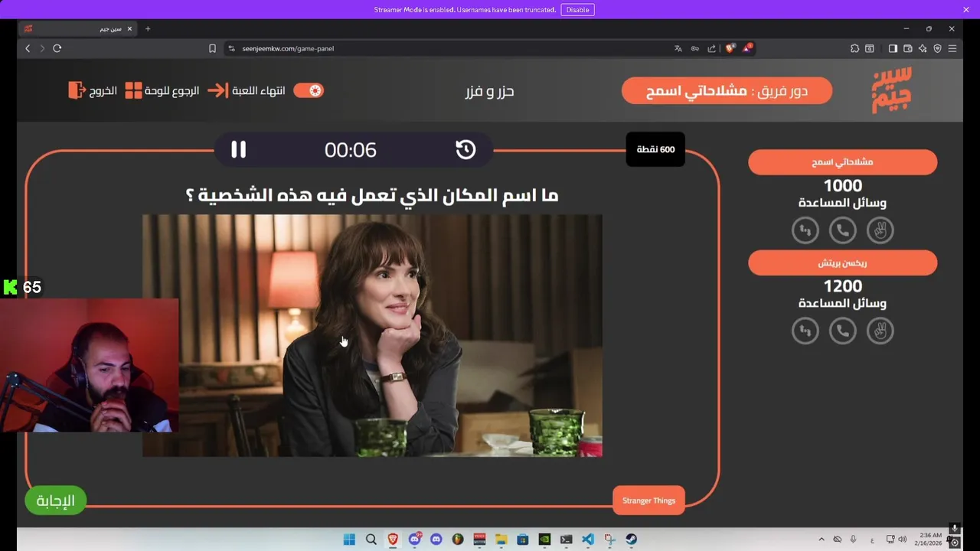
Task: Open the taskbar clock showing 2:36 AM
Action: click(928, 540)
